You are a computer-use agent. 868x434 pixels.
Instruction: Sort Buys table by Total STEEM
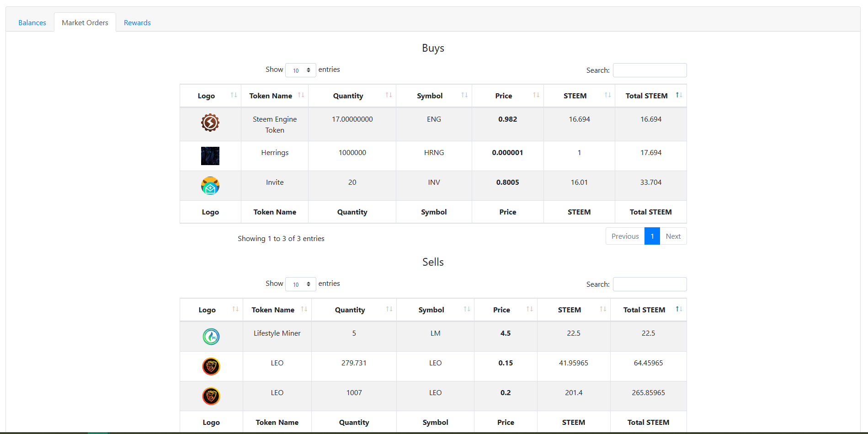651,96
